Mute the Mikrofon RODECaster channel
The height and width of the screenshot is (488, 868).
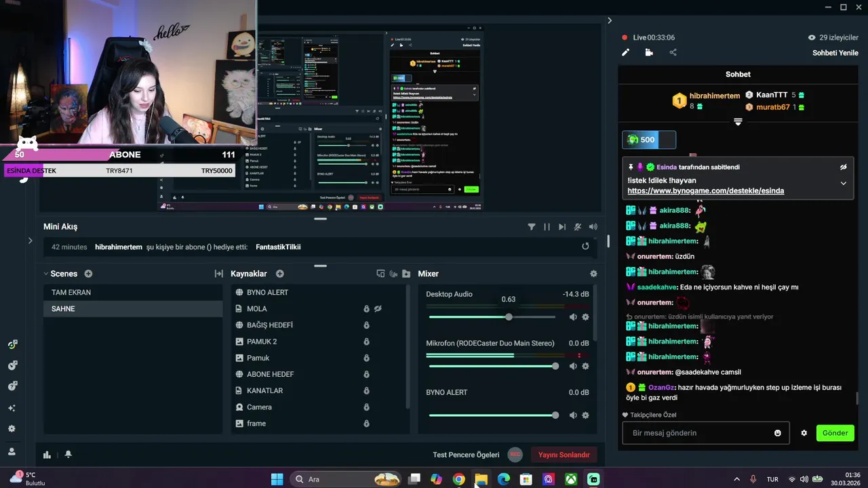[x=573, y=366]
